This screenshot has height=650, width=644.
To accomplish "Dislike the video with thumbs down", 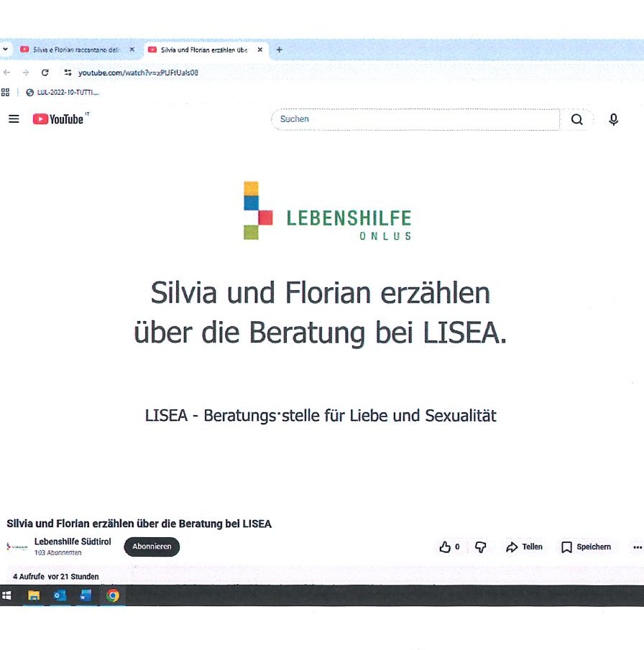I will [x=481, y=547].
